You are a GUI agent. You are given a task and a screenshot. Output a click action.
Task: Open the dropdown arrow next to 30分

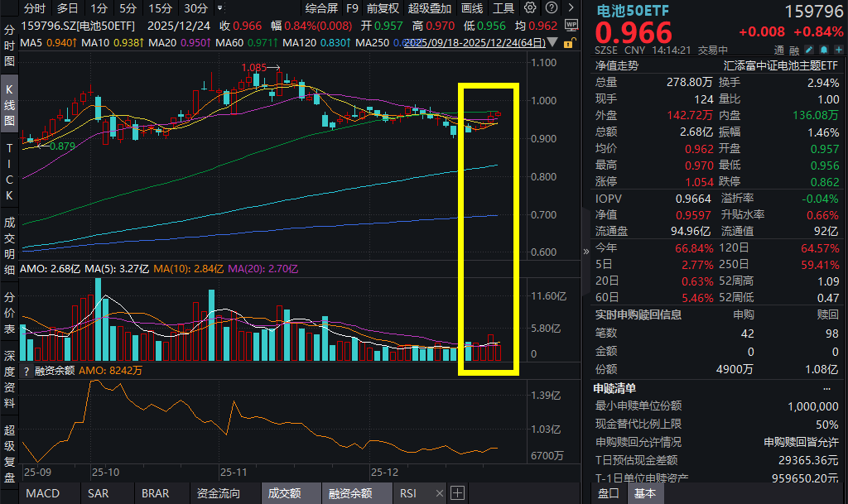(219, 8)
